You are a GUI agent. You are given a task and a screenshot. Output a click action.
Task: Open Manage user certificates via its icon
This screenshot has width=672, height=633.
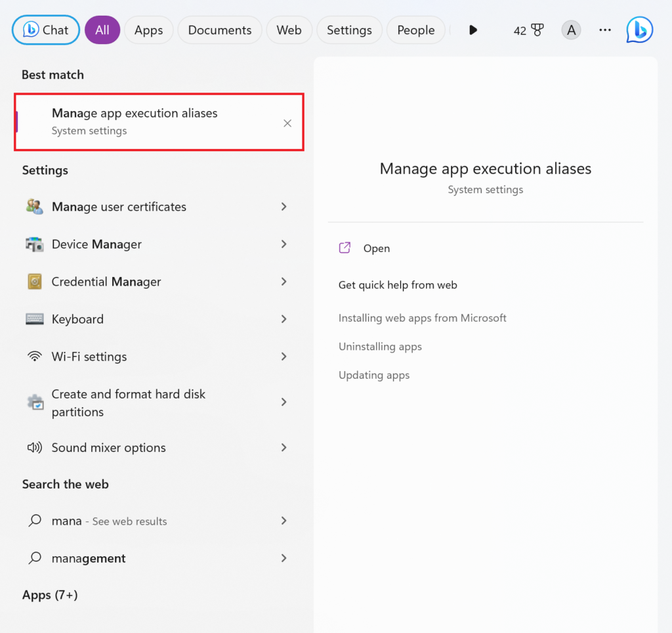34,206
